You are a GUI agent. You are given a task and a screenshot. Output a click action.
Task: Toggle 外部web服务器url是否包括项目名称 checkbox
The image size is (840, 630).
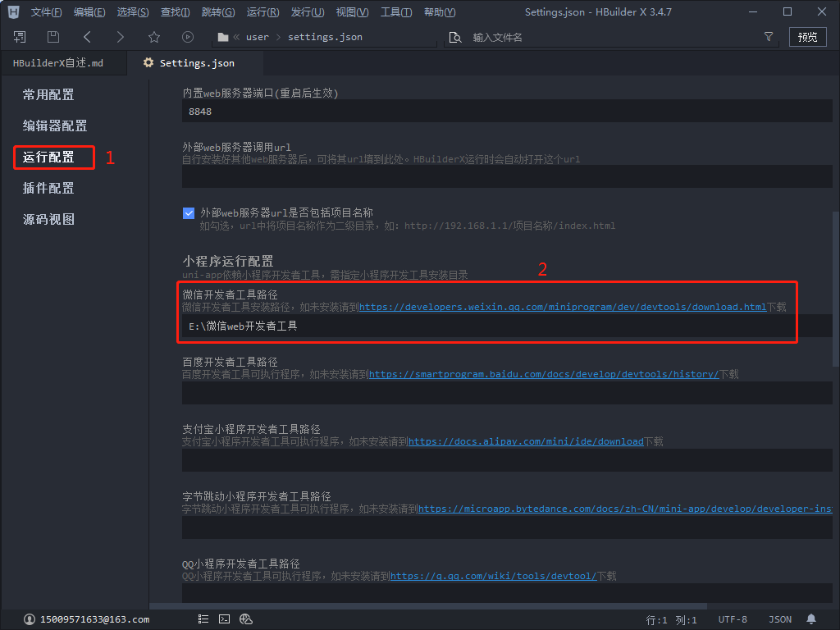click(189, 213)
